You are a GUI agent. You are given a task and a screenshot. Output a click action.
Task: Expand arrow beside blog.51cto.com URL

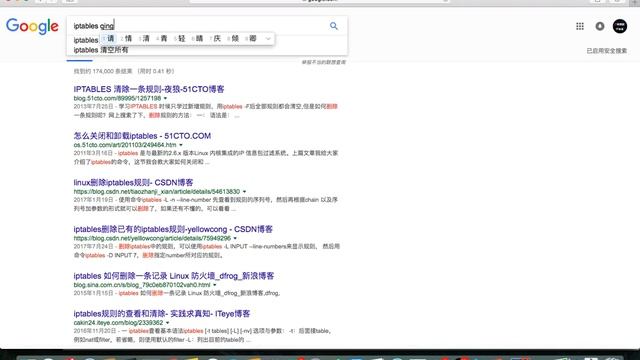point(165,98)
